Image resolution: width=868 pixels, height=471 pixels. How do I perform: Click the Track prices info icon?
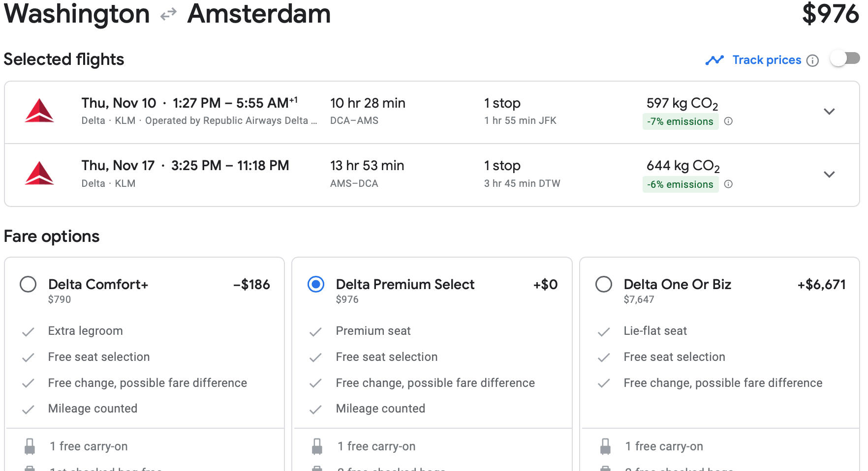tap(813, 60)
